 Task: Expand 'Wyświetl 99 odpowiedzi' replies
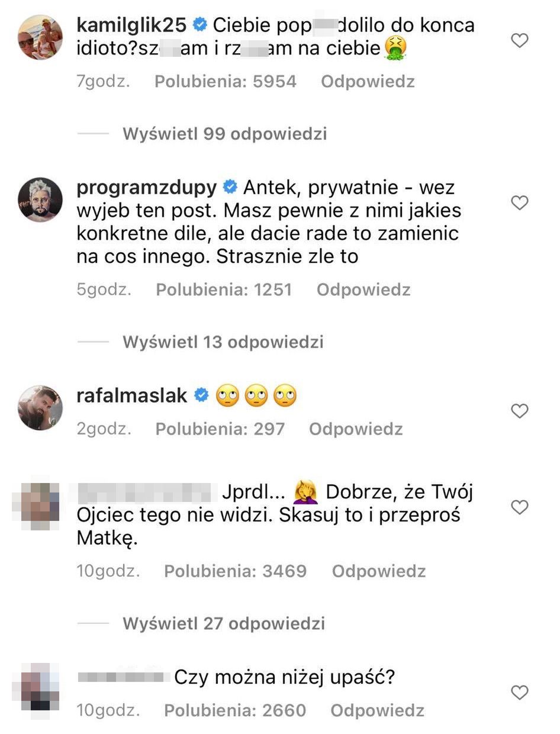pyautogui.click(x=224, y=134)
